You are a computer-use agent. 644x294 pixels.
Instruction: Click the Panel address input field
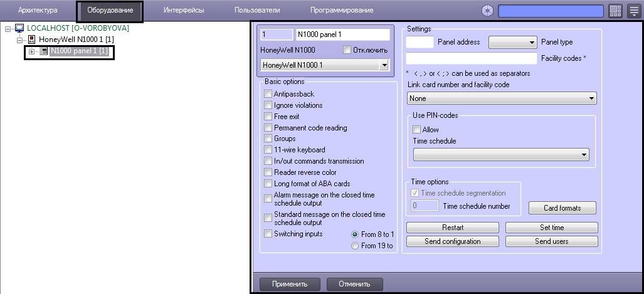pyautogui.click(x=420, y=42)
